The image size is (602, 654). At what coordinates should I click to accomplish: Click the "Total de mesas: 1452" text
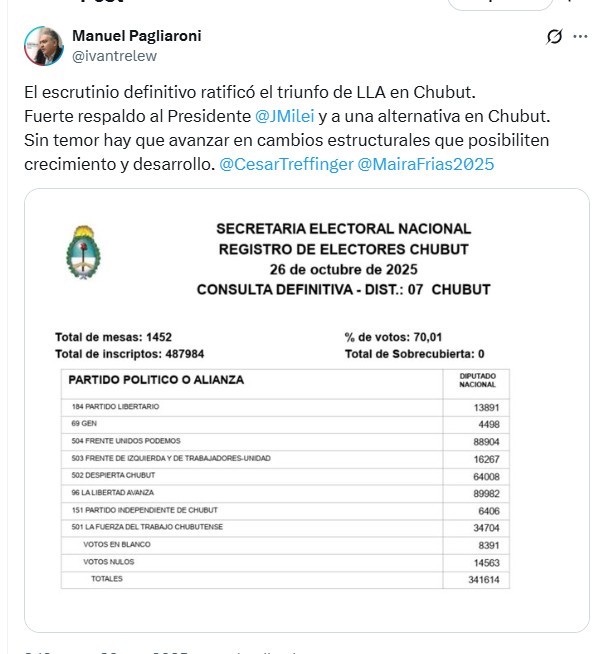click(x=113, y=337)
